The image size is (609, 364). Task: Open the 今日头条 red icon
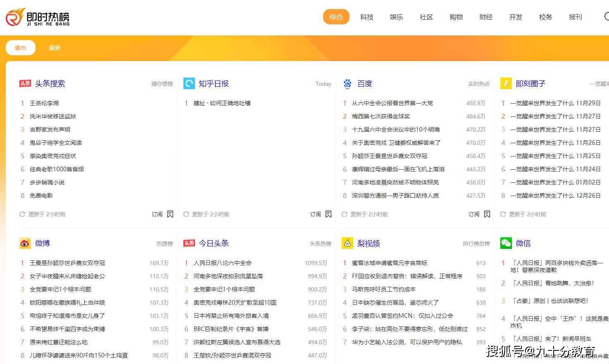pos(189,243)
